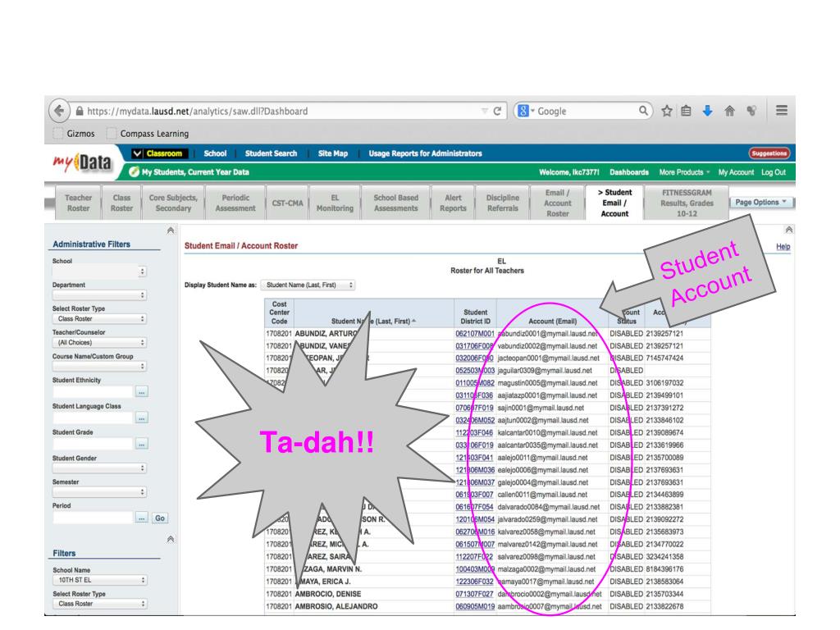The height and width of the screenshot is (630, 840).
Task: Click the Student Ethnicity text field
Action: coord(93,392)
